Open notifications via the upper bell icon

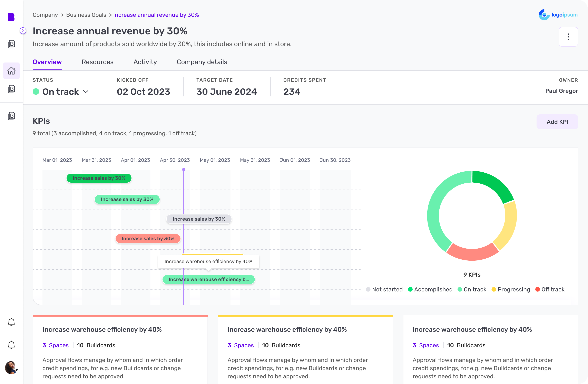click(x=11, y=322)
